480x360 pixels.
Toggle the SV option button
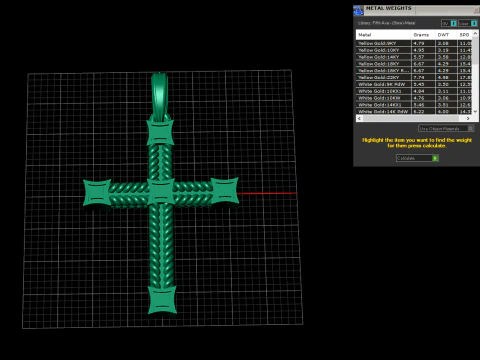pyautogui.click(x=449, y=23)
